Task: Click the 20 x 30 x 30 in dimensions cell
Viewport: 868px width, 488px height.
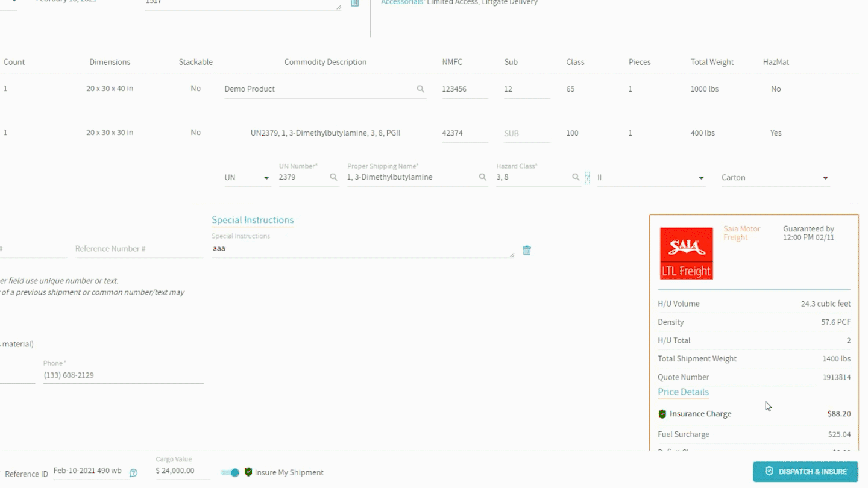Action: (x=110, y=133)
